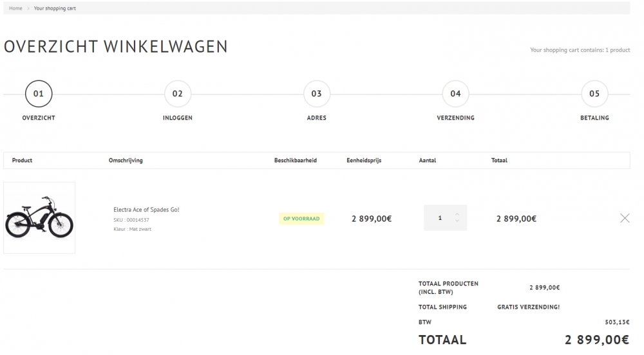Click the Totaal column header
The height and width of the screenshot is (355, 644).
(x=499, y=160)
